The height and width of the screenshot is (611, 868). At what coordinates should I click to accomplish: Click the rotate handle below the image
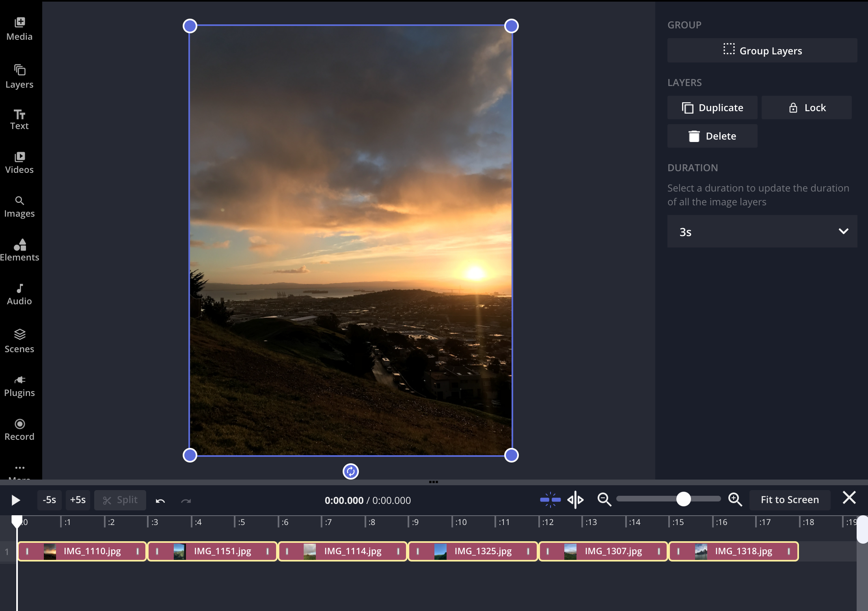pos(350,471)
